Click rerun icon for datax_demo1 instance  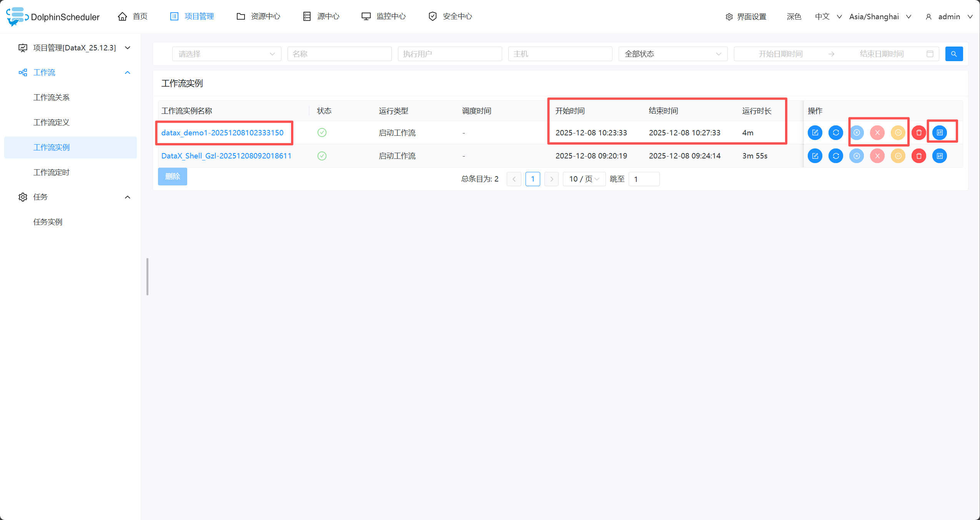pyautogui.click(x=835, y=133)
